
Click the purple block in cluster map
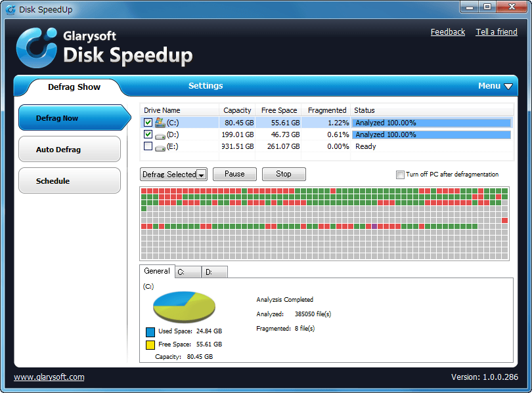point(374,226)
